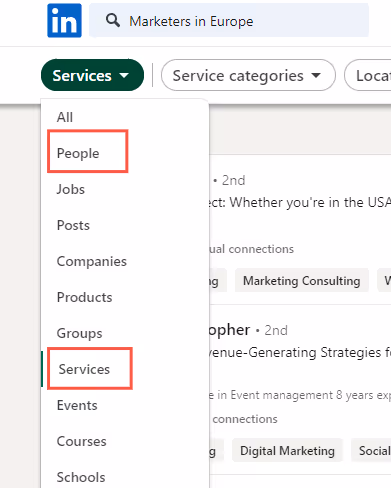Choose Courses in the dropdown list
This screenshot has height=488, width=391.
[81, 441]
